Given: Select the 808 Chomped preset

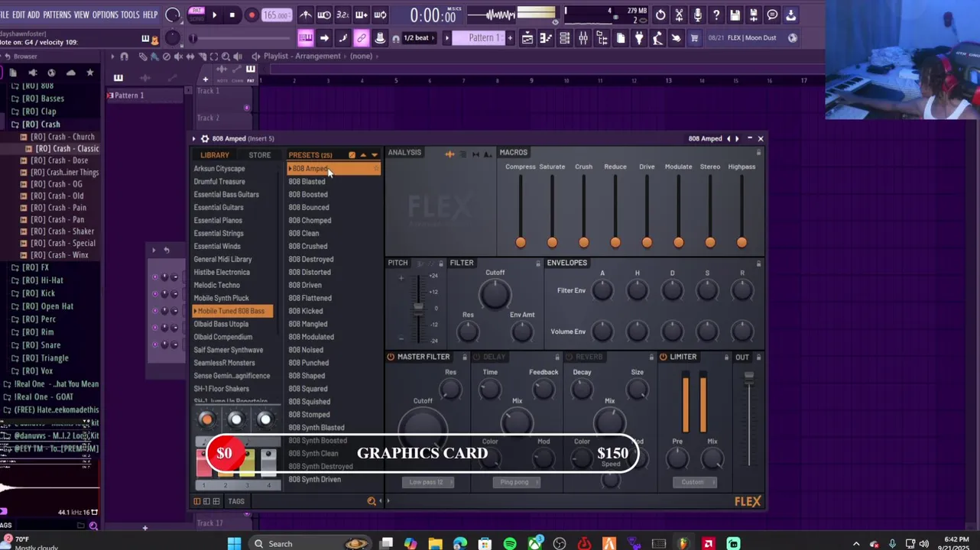Looking at the screenshot, I should coord(310,221).
